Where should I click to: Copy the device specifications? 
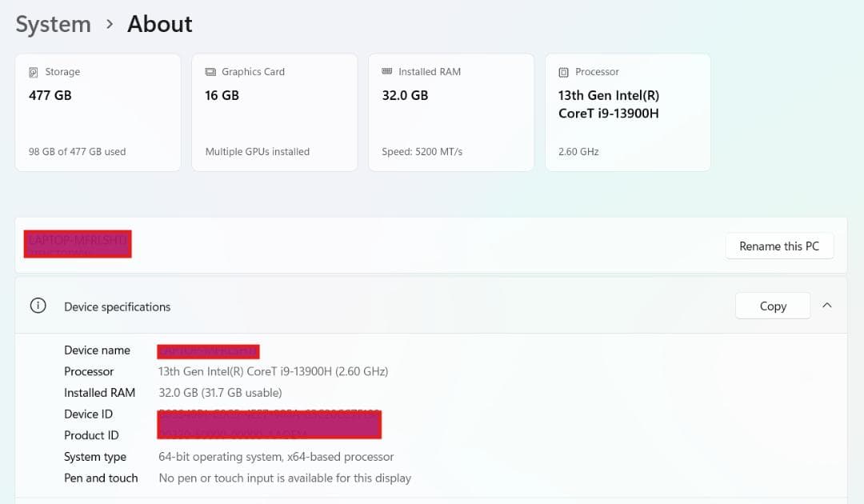(x=772, y=306)
